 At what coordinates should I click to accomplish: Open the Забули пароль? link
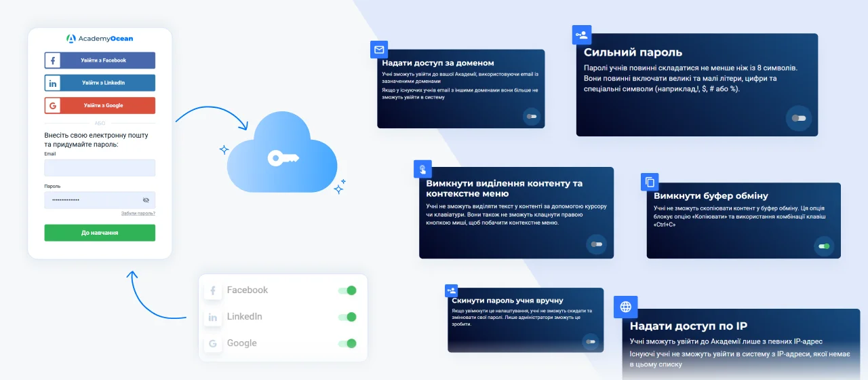138,214
